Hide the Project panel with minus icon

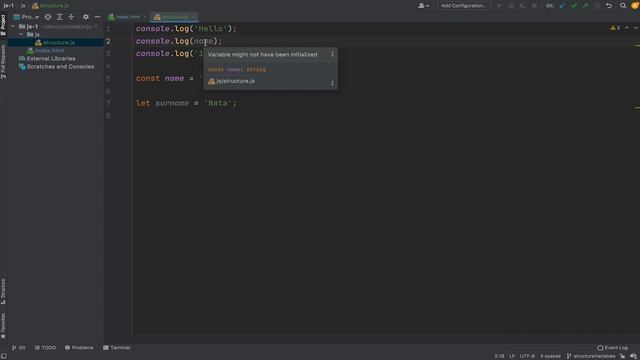coord(97,17)
